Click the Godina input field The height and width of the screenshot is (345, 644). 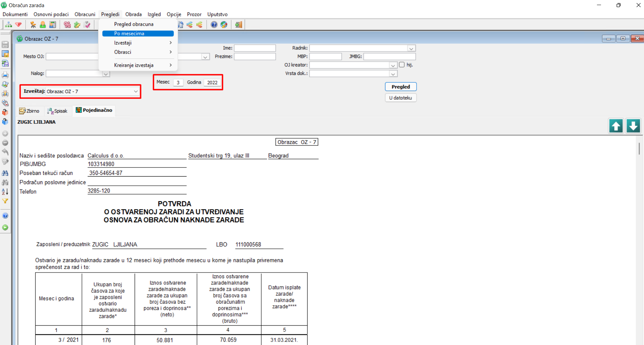[x=212, y=83]
